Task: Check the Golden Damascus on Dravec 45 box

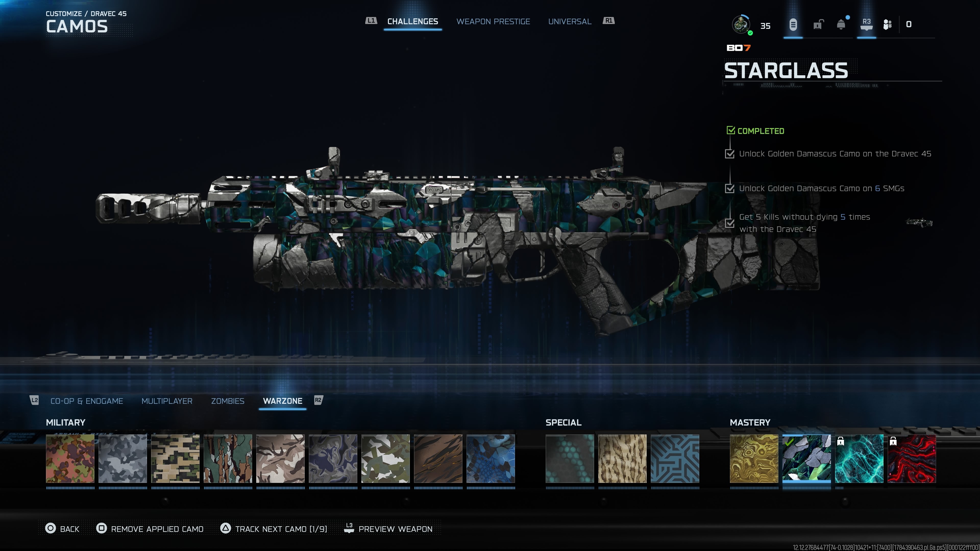Action: point(730,154)
